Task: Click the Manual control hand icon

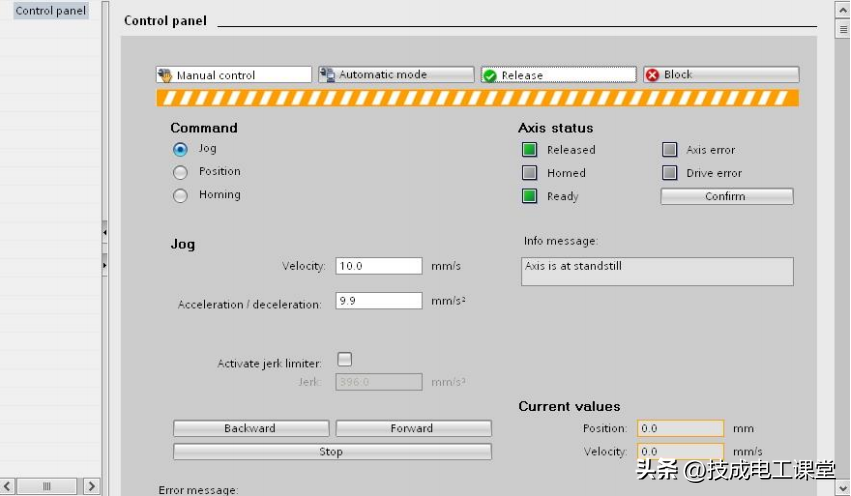Action: click(x=166, y=75)
